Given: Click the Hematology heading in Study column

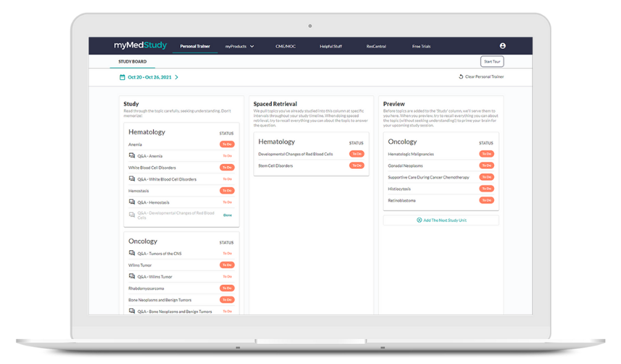Looking at the screenshot, I should [x=146, y=132].
